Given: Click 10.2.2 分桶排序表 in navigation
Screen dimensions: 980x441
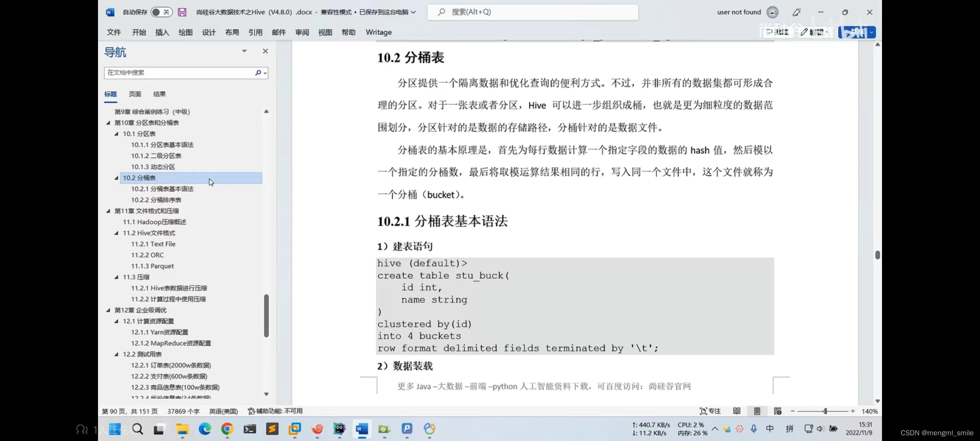Looking at the screenshot, I should (155, 200).
